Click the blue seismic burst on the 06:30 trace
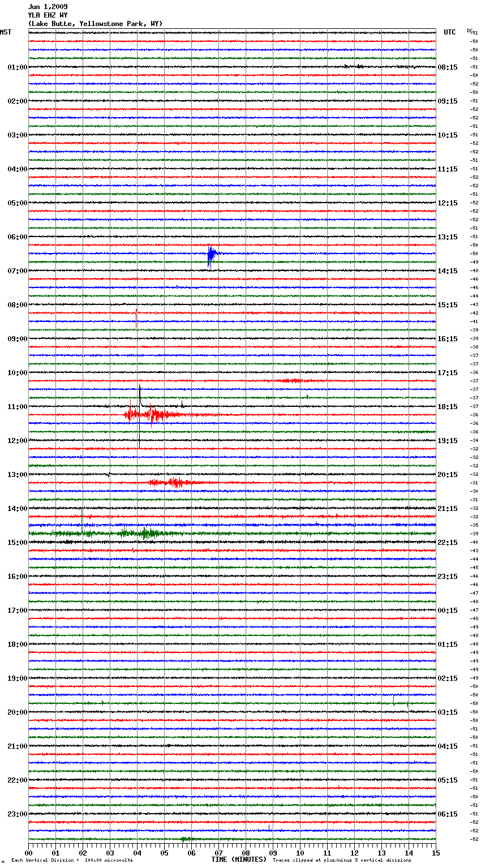This screenshot has height=868, width=481. point(212,255)
